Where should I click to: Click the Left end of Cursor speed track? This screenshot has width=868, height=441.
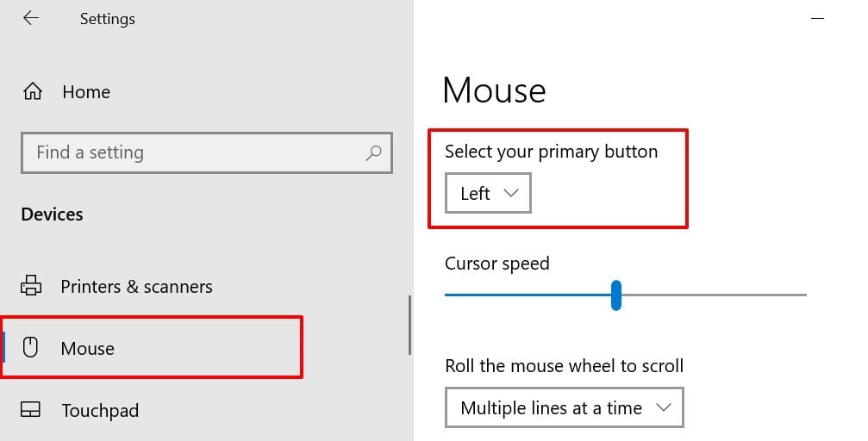click(x=448, y=295)
